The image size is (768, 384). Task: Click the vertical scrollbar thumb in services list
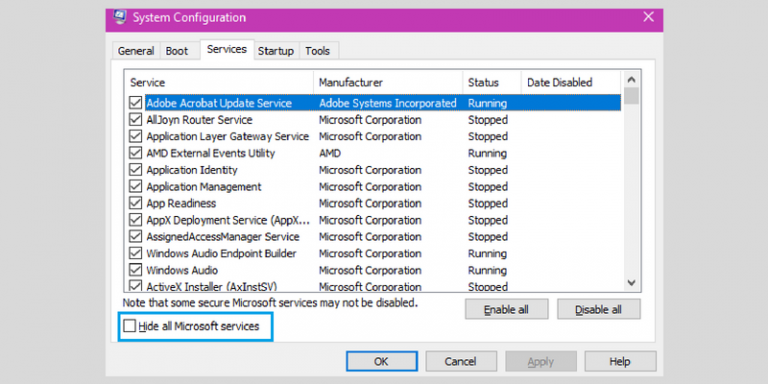(631, 96)
